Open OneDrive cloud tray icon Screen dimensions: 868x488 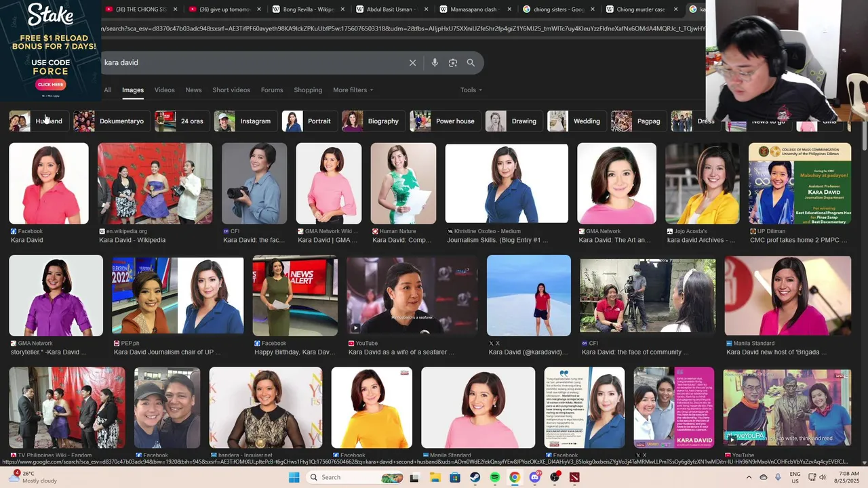764,477
